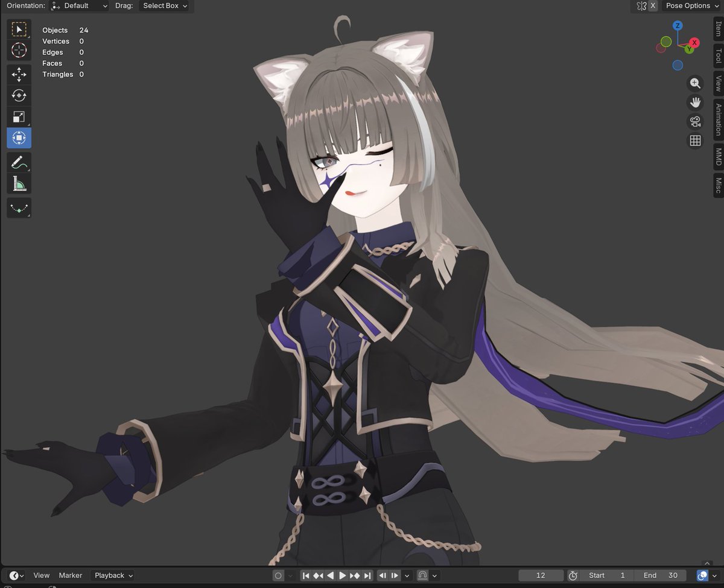Switch perspective/orthographic with the grid button
Viewport: 724px width, 588px height.
695,141
